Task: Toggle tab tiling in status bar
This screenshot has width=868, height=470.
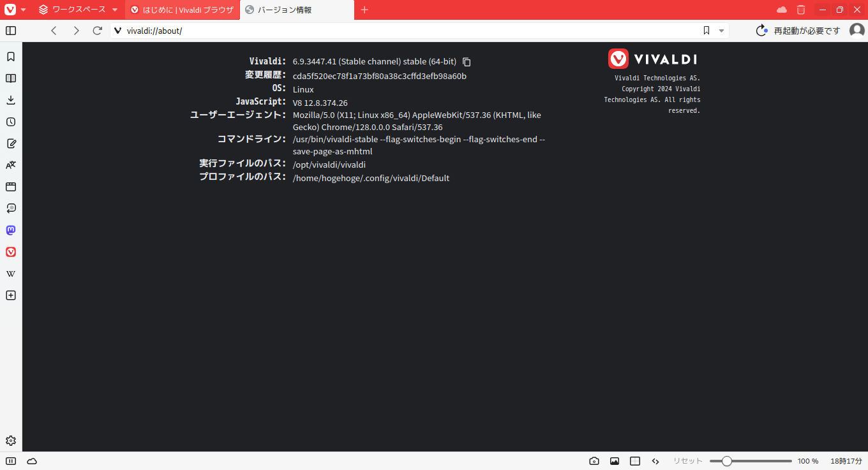Action: pyautogui.click(x=635, y=461)
